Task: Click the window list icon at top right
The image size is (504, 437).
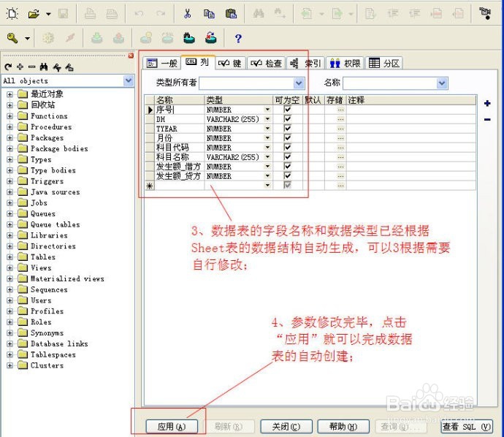Action: point(485,13)
